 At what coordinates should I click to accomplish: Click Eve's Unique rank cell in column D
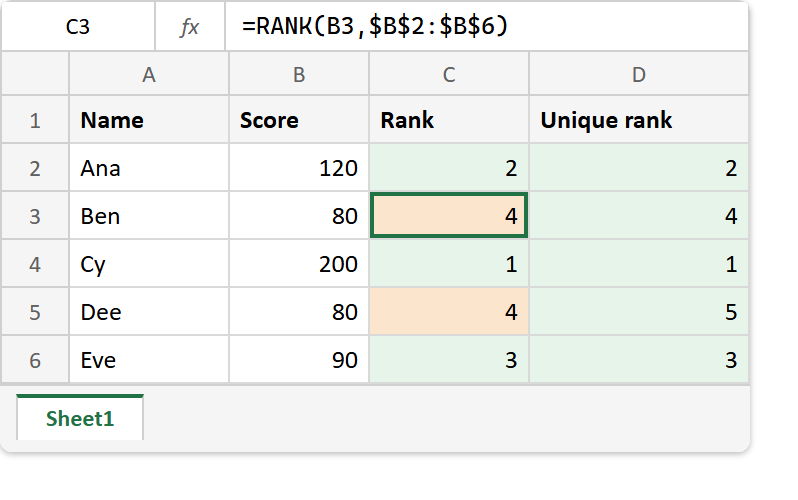(x=639, y=359)
